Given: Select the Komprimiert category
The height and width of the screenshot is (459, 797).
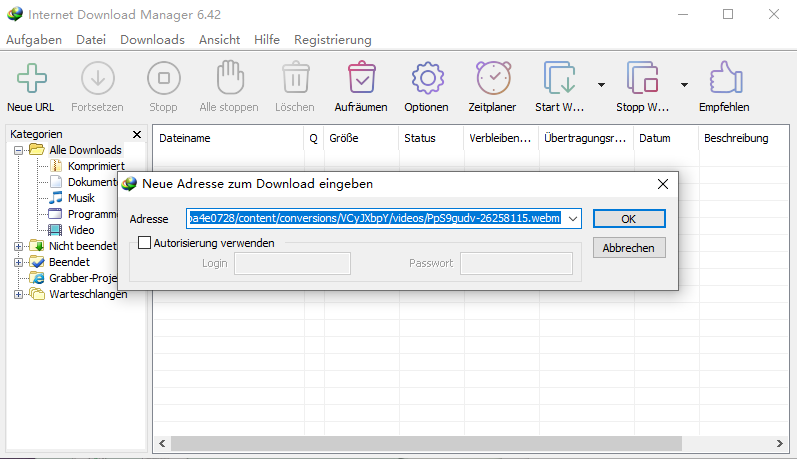Looking at the screenshot, I should (x=96, y=166).
